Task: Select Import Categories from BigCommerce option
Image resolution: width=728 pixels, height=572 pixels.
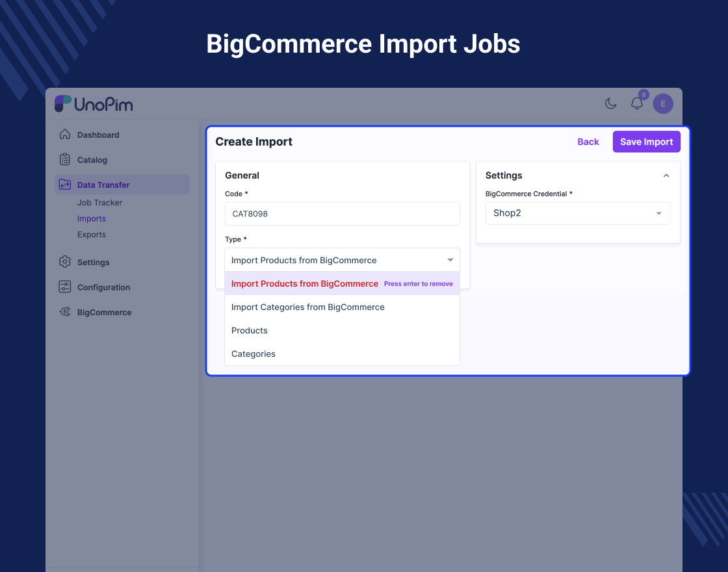Action: click(307, 307)
